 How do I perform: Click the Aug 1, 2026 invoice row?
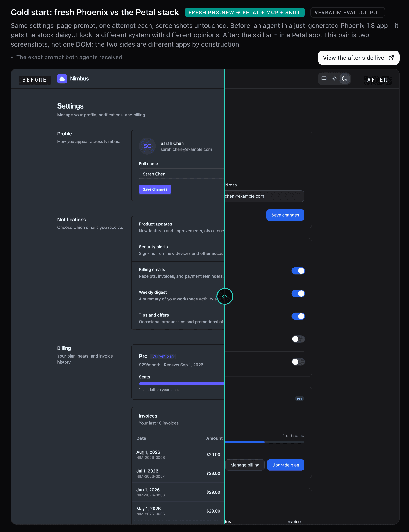(x=178, y=455)
